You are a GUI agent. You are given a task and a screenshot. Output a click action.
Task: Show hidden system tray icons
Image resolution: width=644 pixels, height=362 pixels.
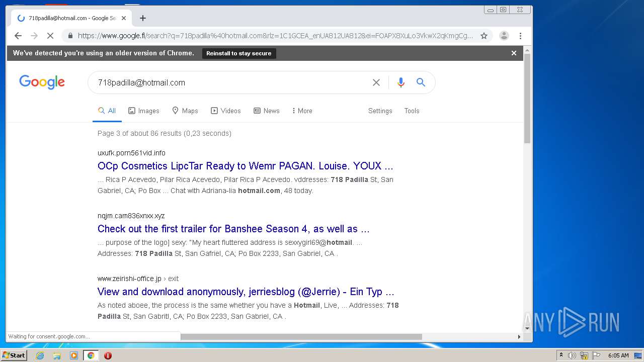point(561,355)
